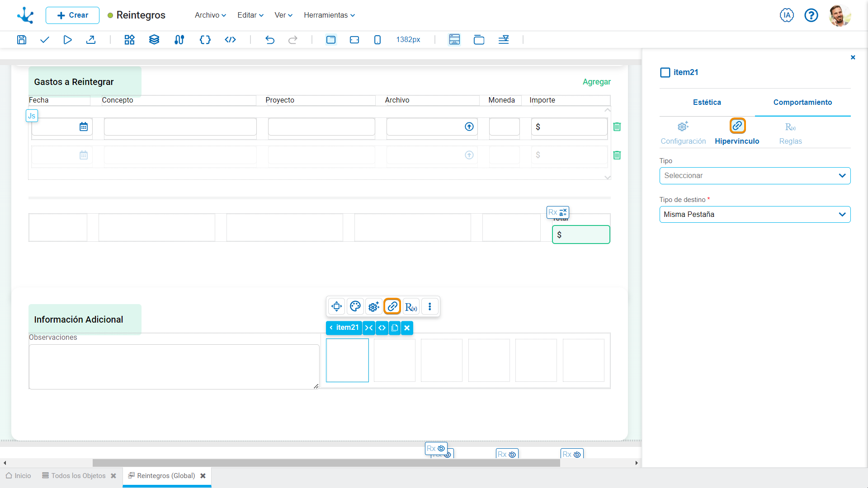Click the save icon in toolbar
The height and width of the screenshot is (488, 868).
(x=21, y=40)
